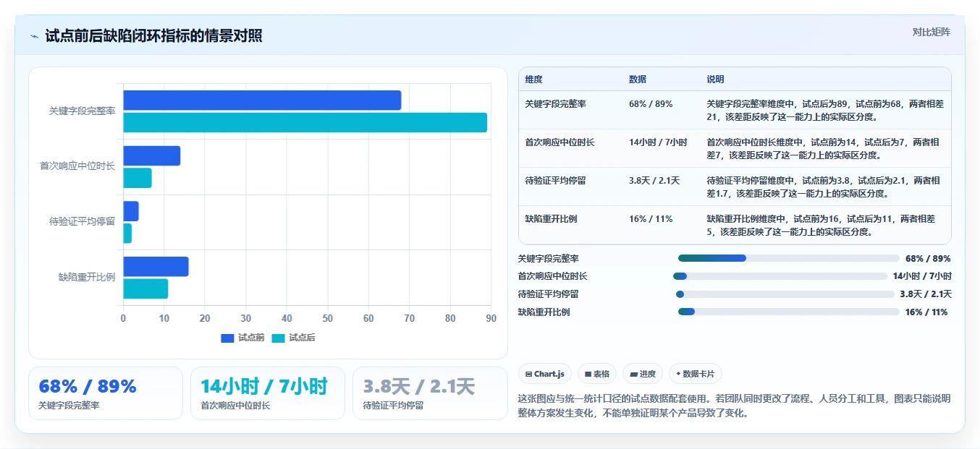
Task: Click the 关键字段完整率 progress bar track
Action: click(789, 258)
